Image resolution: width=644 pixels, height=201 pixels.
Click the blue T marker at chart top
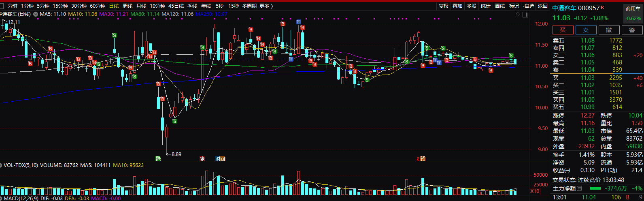(298, 21)
